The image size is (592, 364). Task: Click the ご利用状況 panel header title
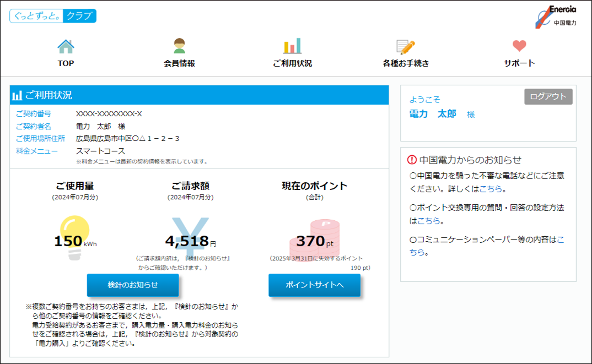click(x=49, y=95)
